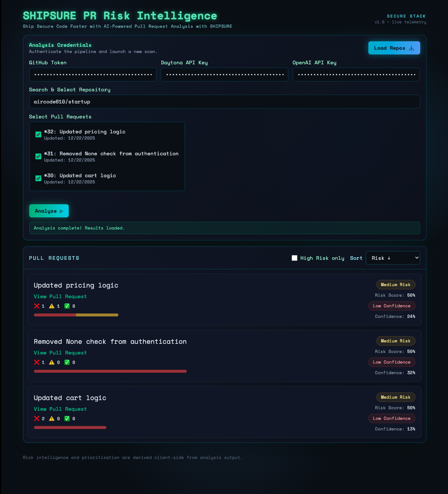
Task: Open the Sort by Risk dropdown
Action: coord(393,258)
